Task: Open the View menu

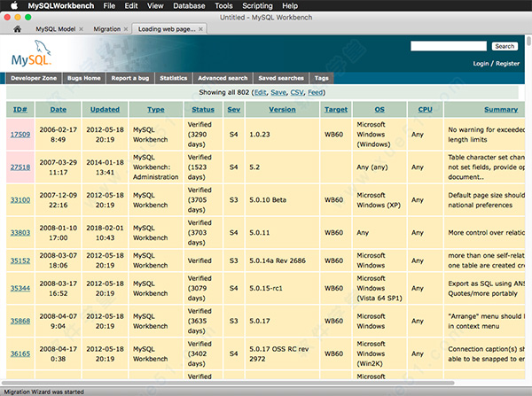Action: point(155,6)
